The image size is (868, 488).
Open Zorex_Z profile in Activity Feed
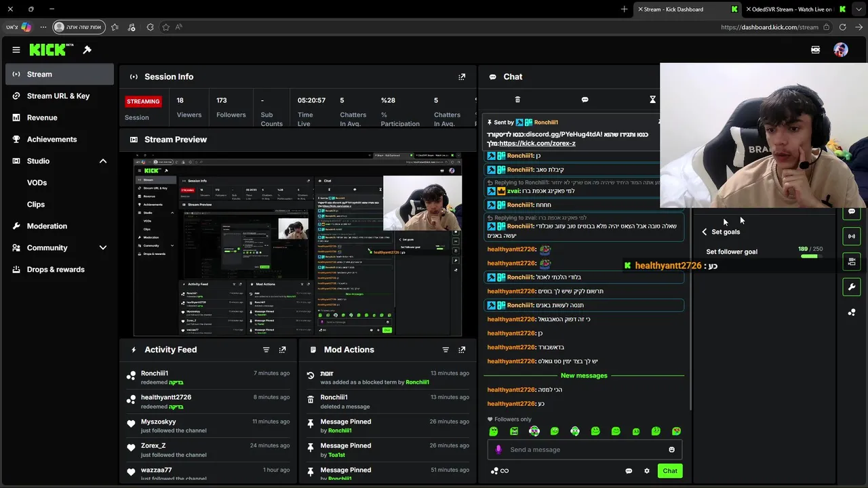(153, 445)
